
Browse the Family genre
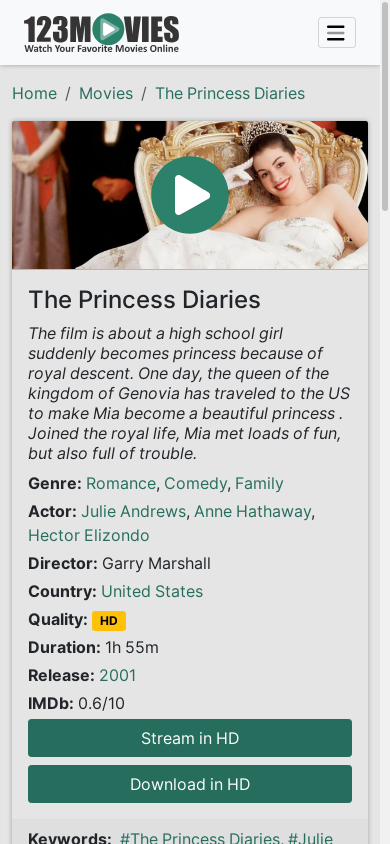pyautogui.click(x=259, y=483)
